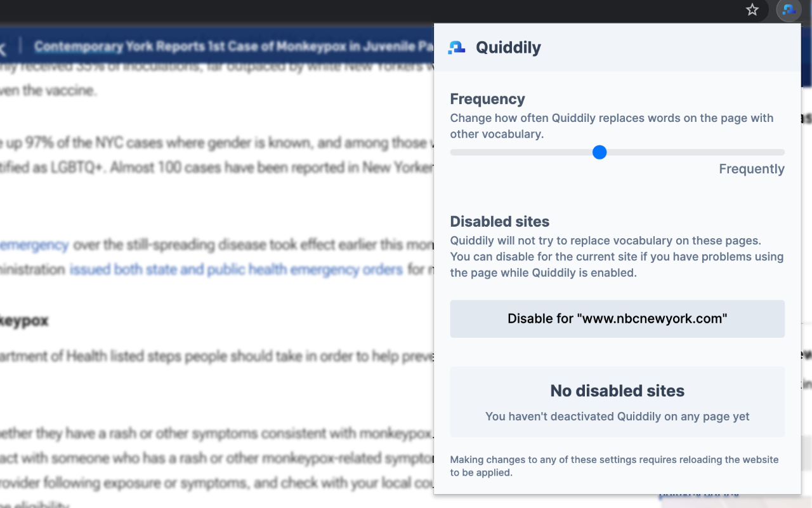Image resolution: width=812 pixels, height=508 pixels.
Task: Click the article line mentioning LGBTQ+ cases
Action: tap(216, 168)
